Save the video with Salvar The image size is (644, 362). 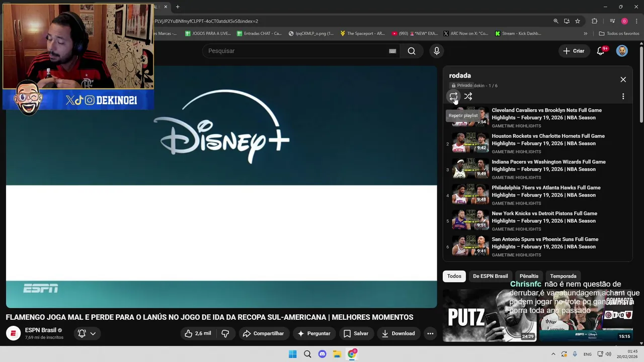click(x=356, y=333)
